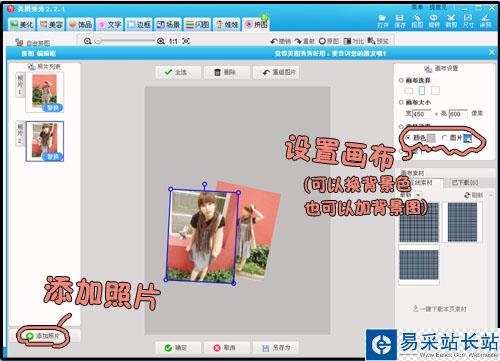
Task: Show the 原图 original image
Action: tap(328, 41)
